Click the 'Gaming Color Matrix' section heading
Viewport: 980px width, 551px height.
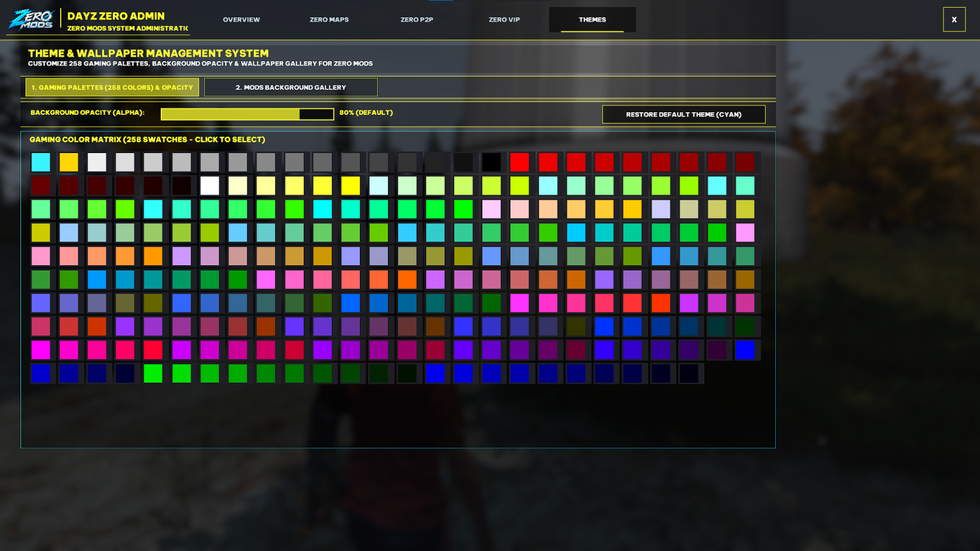(147, 140)
